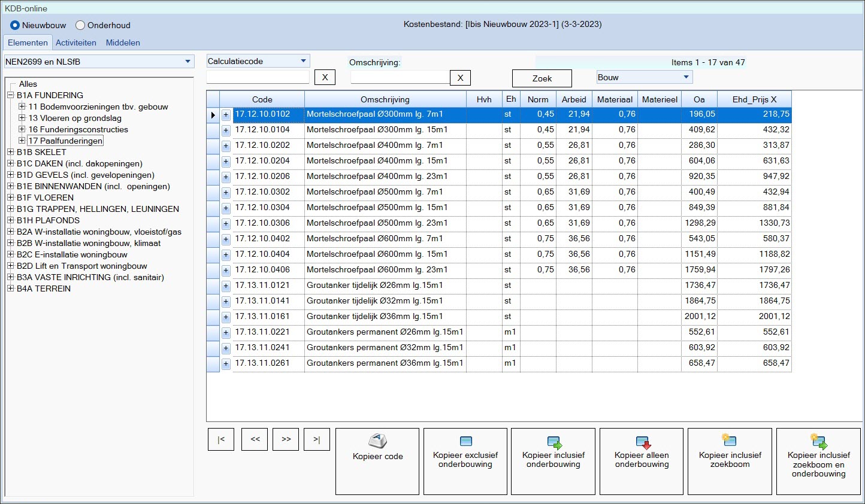Expand the B1B SKELET node
This screenshot has width=865, height=504.
pos(10,152)
